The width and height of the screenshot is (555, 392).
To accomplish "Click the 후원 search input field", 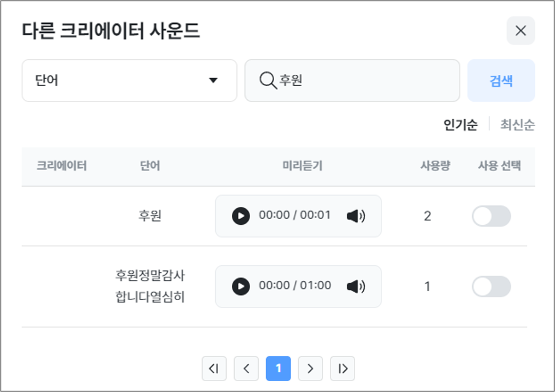I will [365, 80].
